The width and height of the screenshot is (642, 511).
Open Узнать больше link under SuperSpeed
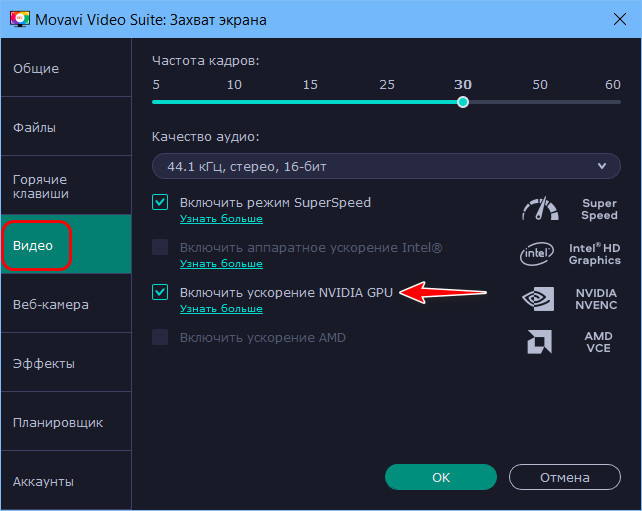pos(221,219)
